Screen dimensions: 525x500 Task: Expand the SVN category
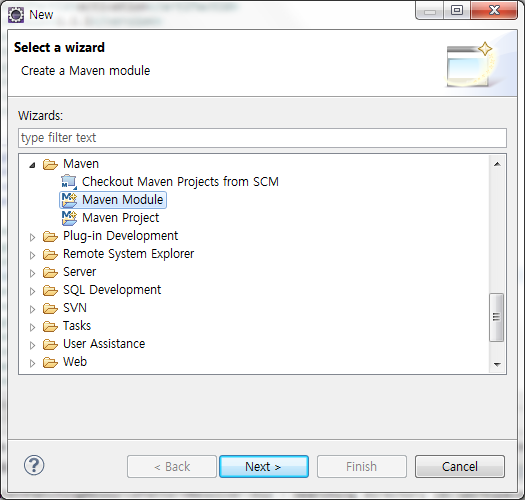32,309
